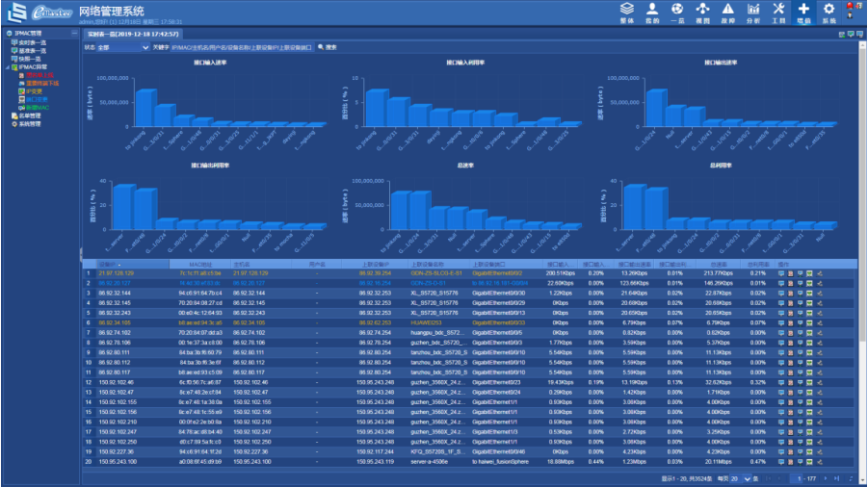Image resolution: width=868 pixels, height=487 pixels.
Task: Go to the next page of results
Action: (826, 478)
